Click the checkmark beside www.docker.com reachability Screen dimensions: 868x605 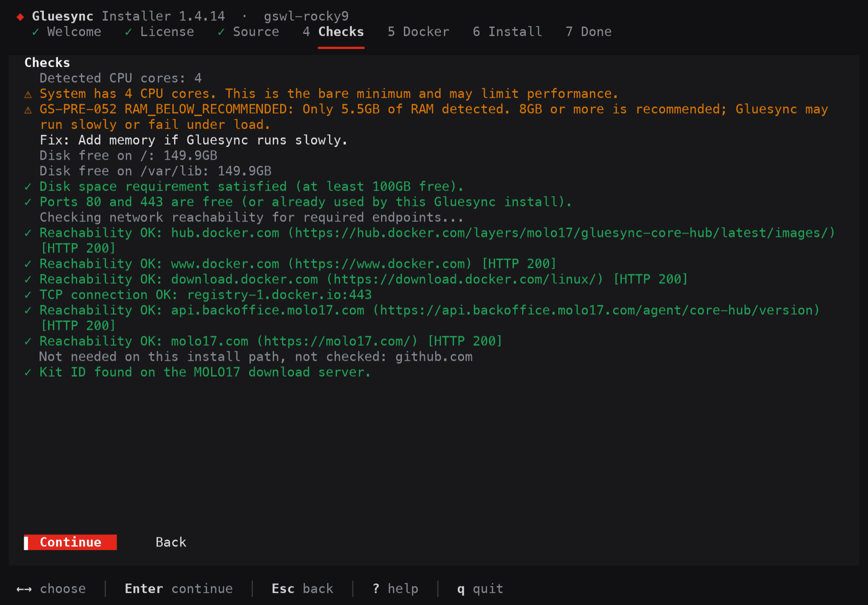tap(28, 264)
